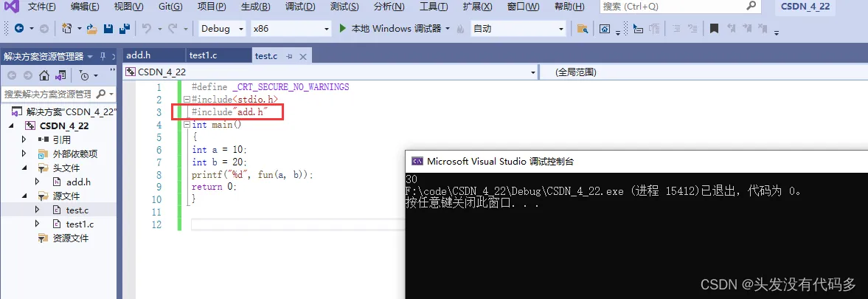Collapse the main function code block
This screenshot has width=868, height=299.
[x=187, y=125]
